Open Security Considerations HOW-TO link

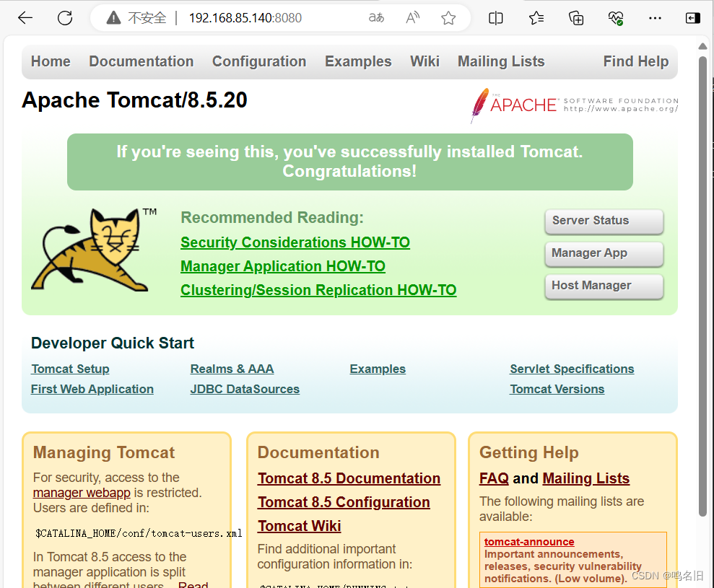[295, 242]
